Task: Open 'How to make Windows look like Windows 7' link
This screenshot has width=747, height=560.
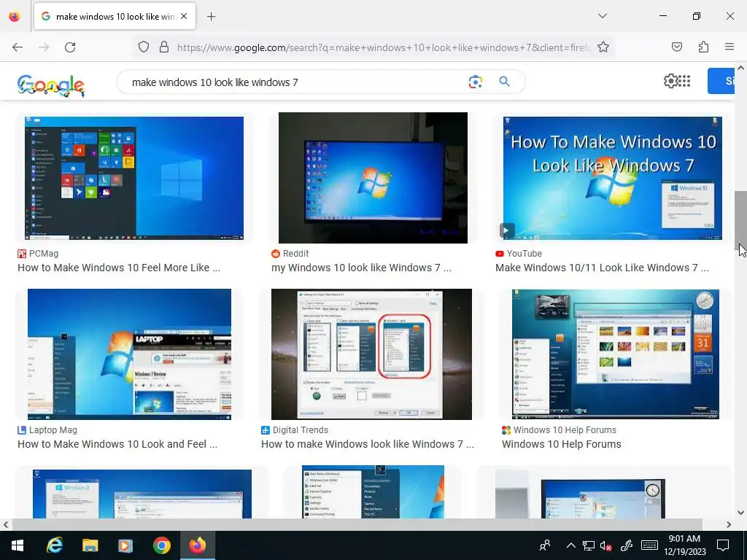Action: 368,444
